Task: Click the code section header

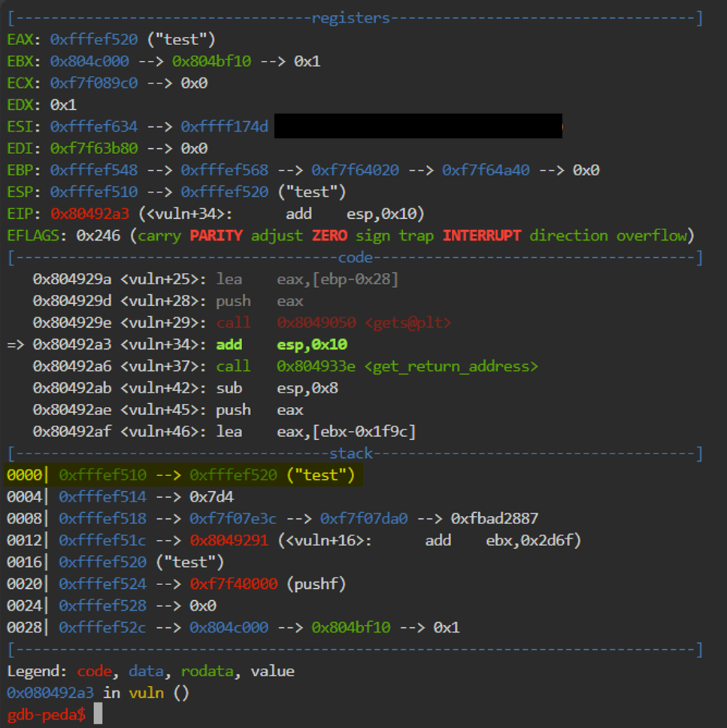Action: tap(355, 257)
